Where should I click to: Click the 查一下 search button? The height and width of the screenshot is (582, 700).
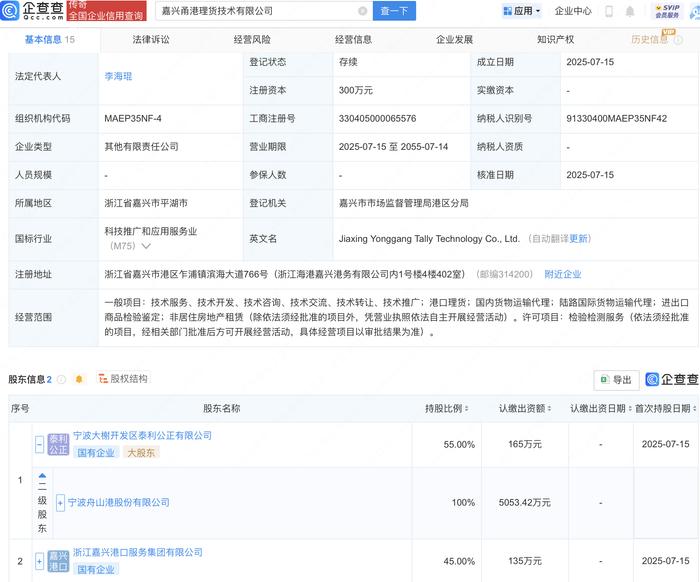(394, 11)
